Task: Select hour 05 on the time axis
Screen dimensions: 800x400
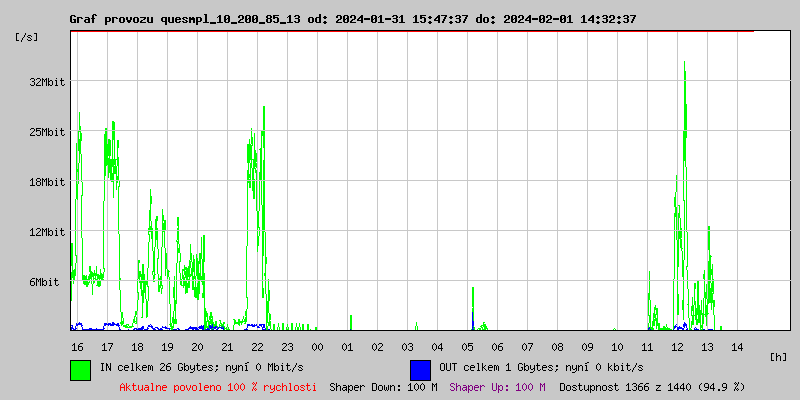Action: click(x=467, y=346)
